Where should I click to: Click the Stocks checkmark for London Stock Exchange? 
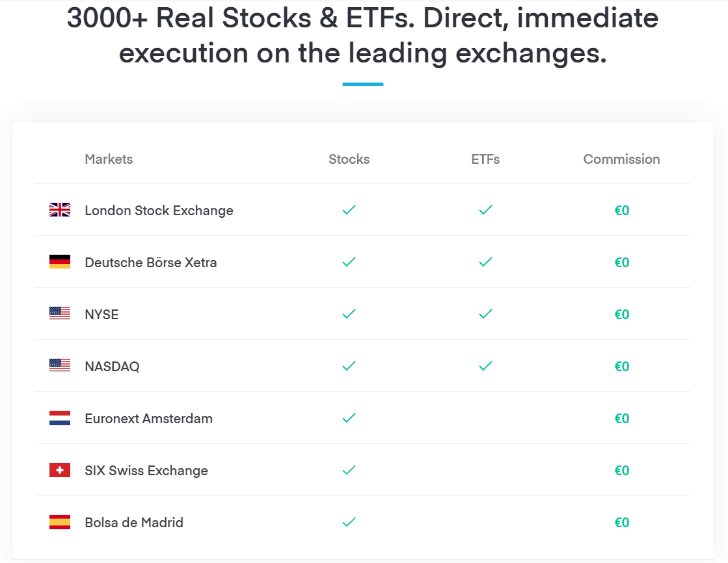pyautogui.click(x=349, y=210)
